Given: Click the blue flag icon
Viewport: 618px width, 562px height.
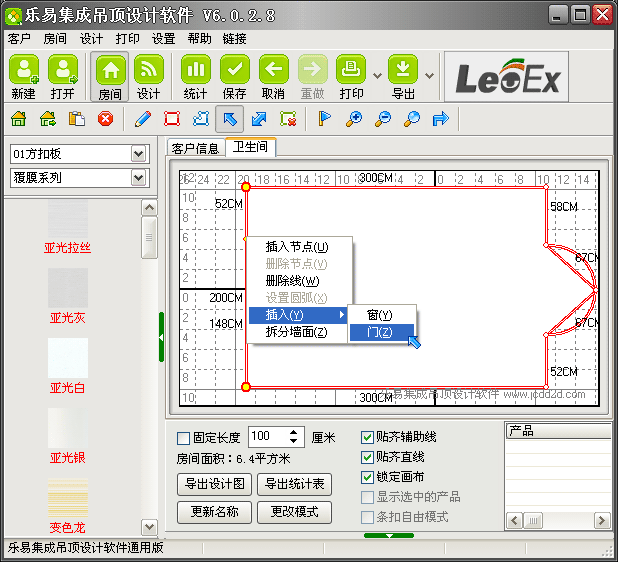Looking at the screenshot, I should 324,119.
